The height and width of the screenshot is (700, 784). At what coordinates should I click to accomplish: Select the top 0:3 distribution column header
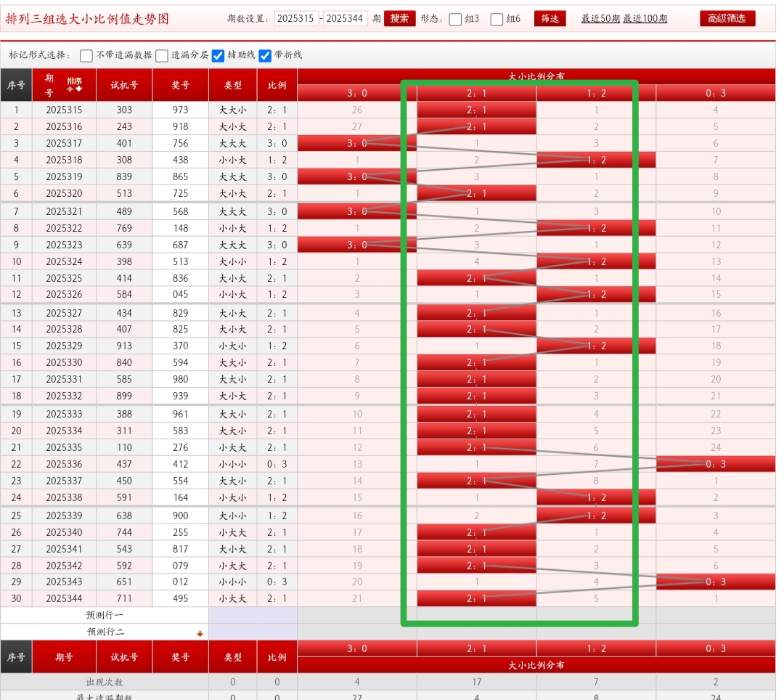coord(716,93)
